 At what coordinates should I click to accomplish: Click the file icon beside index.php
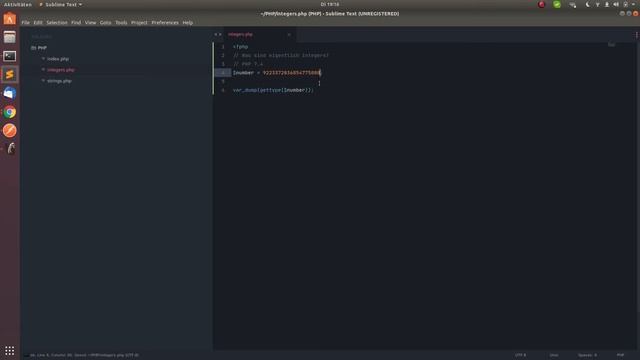(43, 59)
